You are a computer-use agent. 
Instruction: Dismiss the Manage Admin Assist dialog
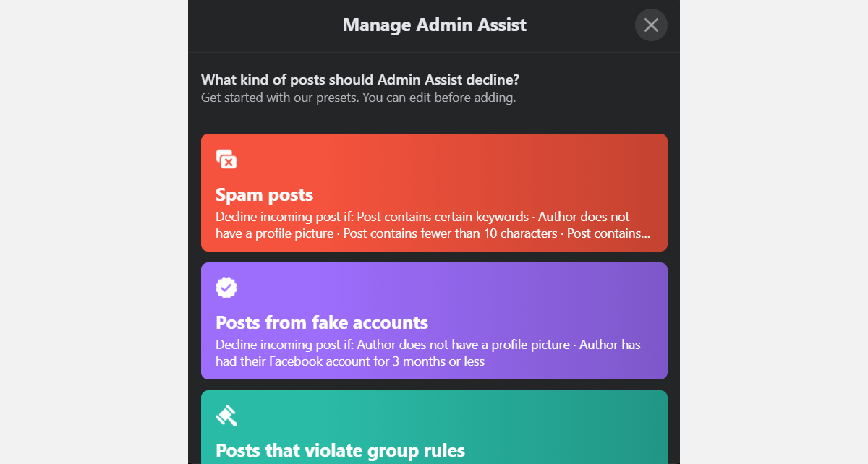(x=650, y=25)
